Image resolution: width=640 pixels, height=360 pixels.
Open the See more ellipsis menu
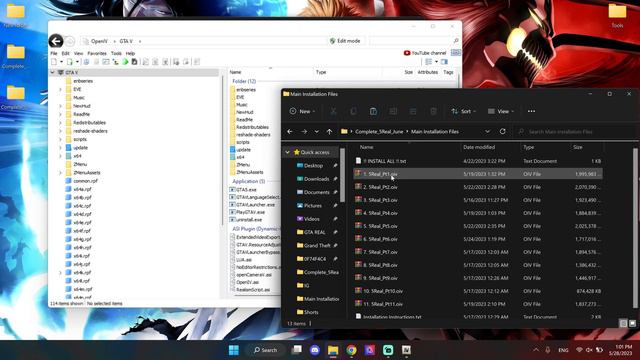tap(531, 111)
